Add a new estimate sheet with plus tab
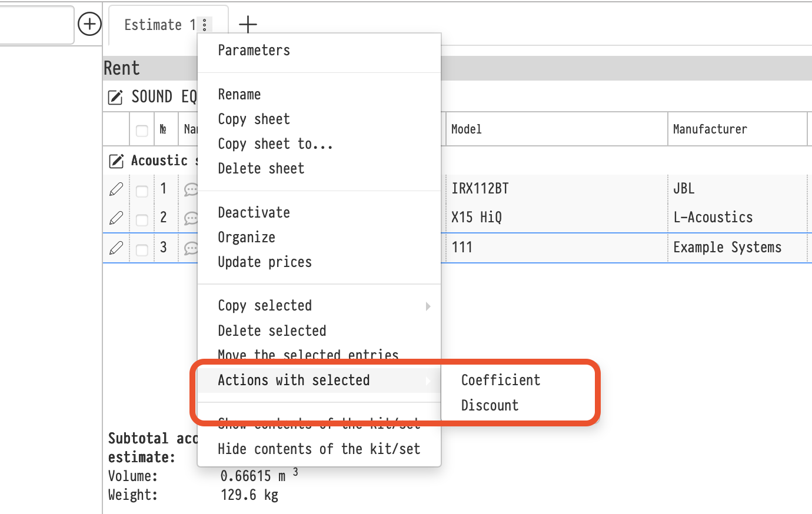 (248, 24)
